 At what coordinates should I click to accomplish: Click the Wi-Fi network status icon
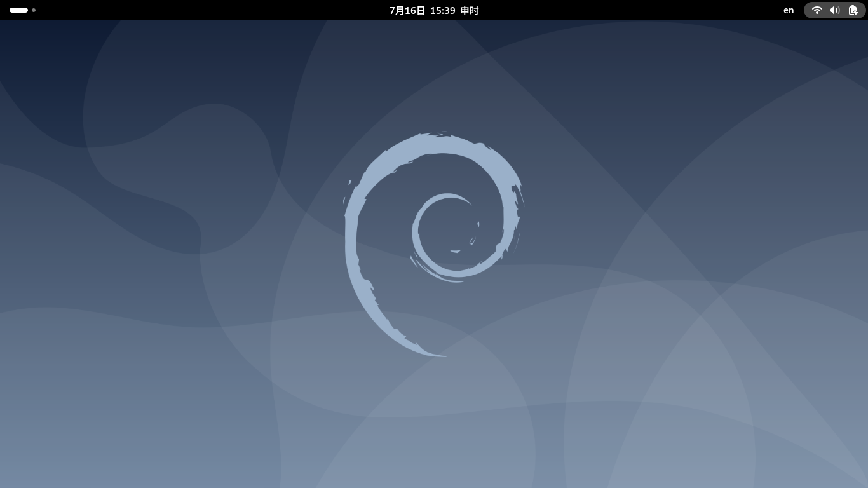coord(817,10)
